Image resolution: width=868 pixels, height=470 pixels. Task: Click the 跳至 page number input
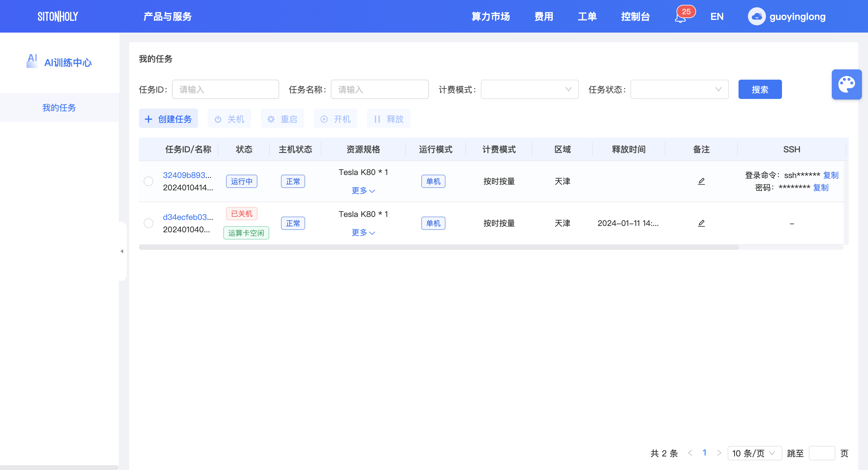pos(822,453)
